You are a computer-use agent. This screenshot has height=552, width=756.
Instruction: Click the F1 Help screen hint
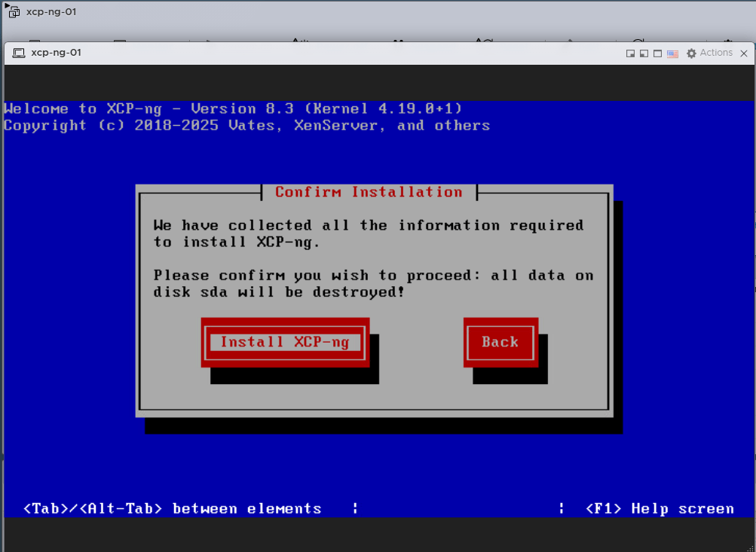(660, 509)
